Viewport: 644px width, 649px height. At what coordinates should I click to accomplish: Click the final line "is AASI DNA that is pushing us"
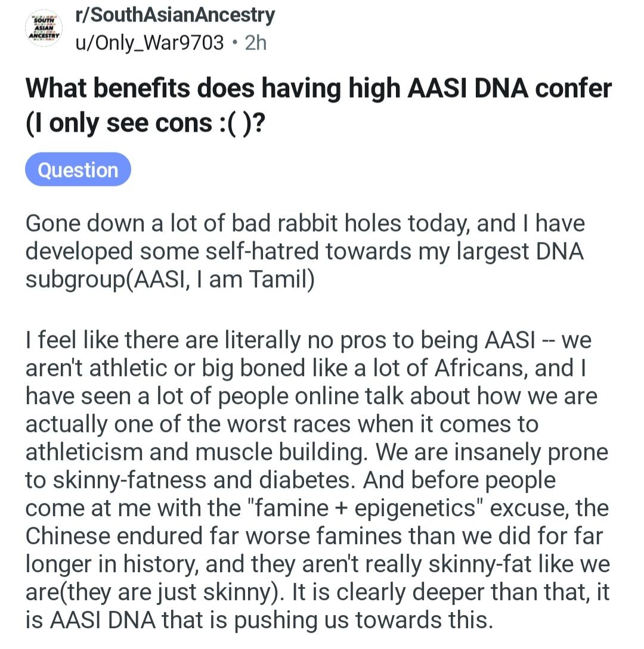(259, 620)
